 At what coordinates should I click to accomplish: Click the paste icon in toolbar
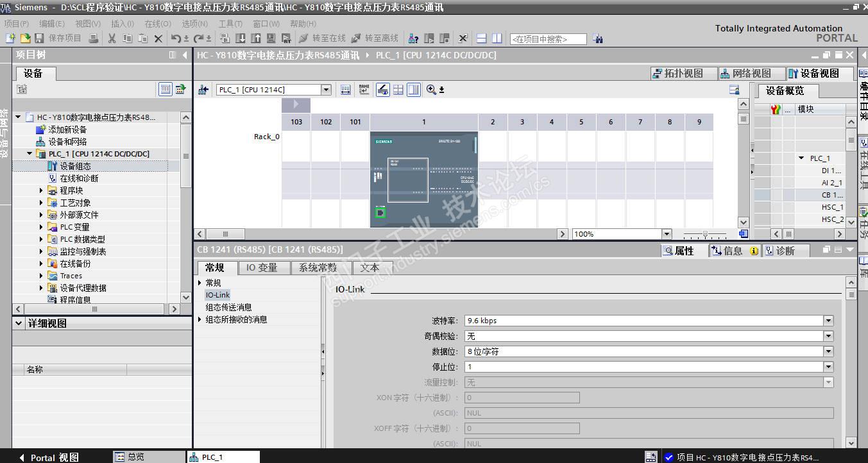[142, 38]
